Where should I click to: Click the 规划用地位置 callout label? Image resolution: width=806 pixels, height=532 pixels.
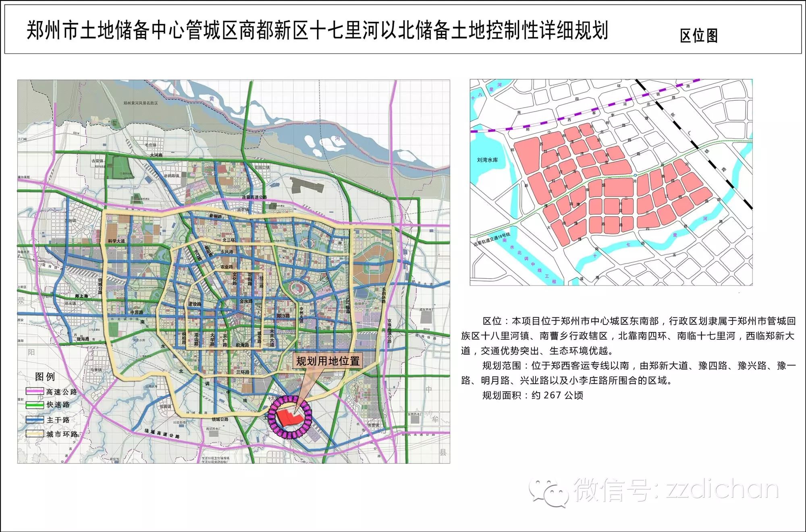(328, 361)
